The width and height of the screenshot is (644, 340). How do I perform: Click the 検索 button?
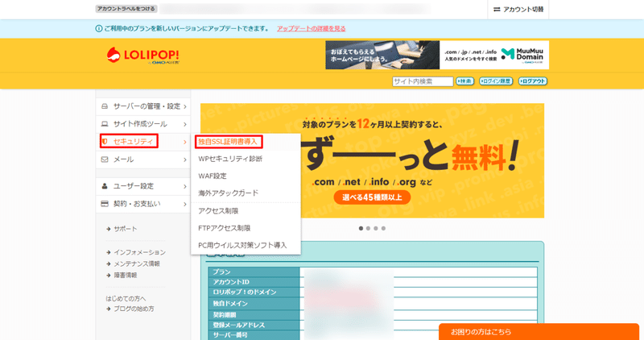(x=465, y=81)
